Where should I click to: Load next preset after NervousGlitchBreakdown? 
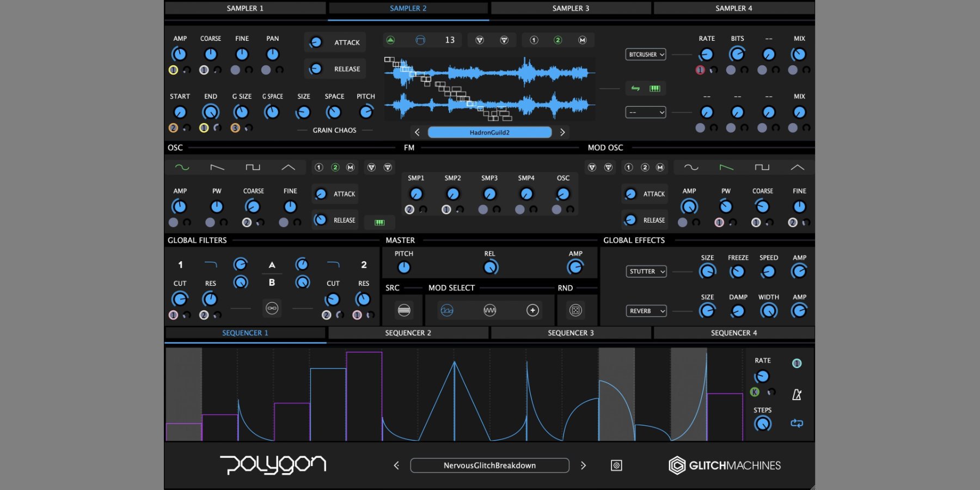point(583,465)
